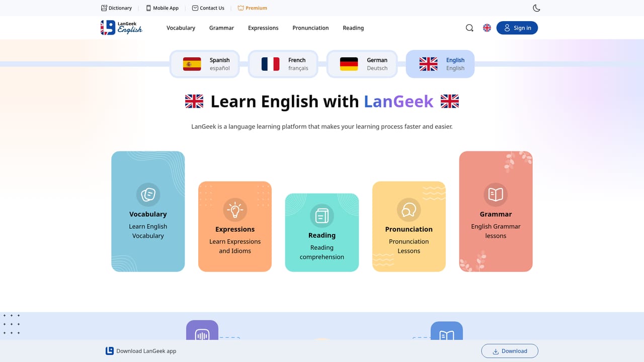Toggle dark mode moon icon
This screenshot has width=644, height=362.
click(536, 8)
